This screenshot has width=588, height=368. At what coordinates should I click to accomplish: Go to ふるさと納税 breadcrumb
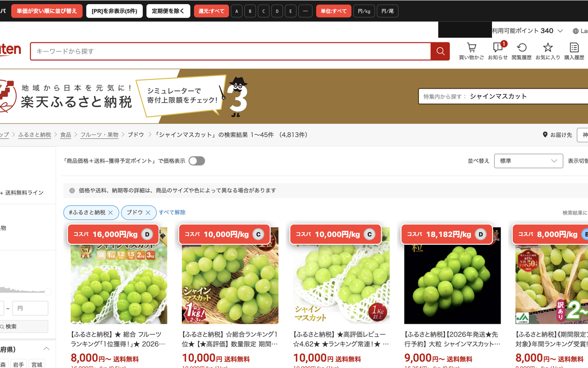click(35, 135)
